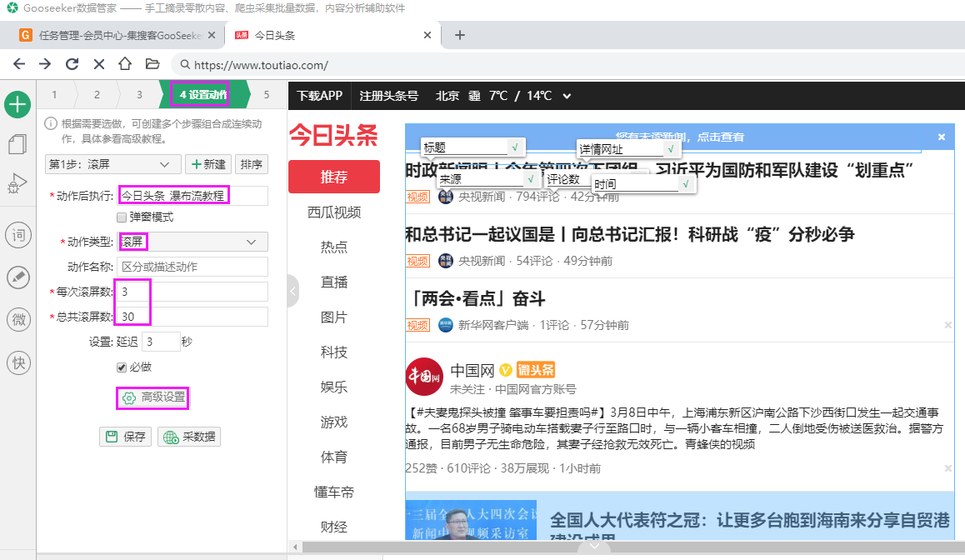Image resolution: width=965 pixels, height=560 pixels.
Task: Click the checkmark on the 详情网址 tag
Action: click(671, 149)
